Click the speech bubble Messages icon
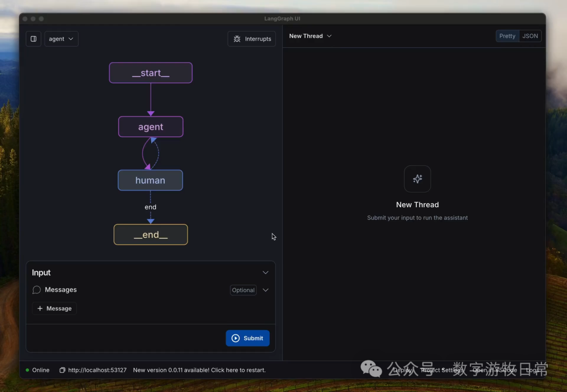This screenshot has height=392, width=567. coord(37,290)
